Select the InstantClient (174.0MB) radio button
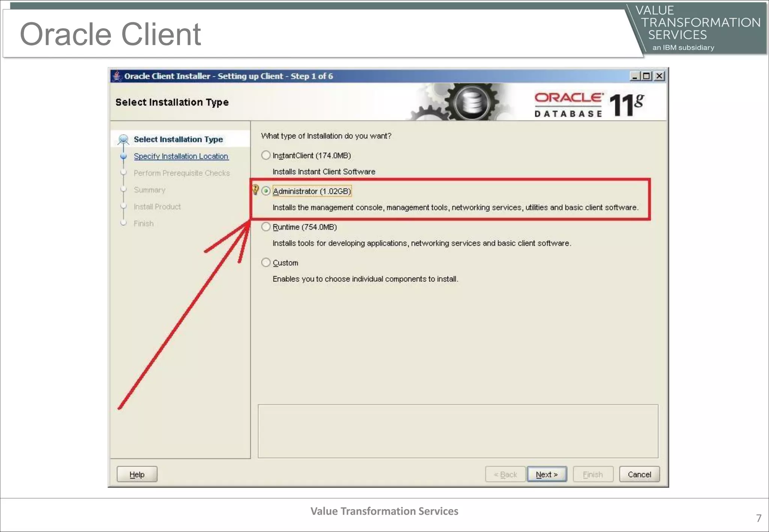 click(x=266, y=155)
